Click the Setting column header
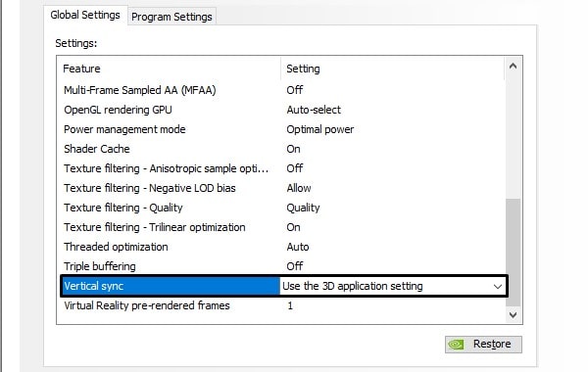Image resolution: width=588 pixels, height=372 pixels. pos(303,69)
